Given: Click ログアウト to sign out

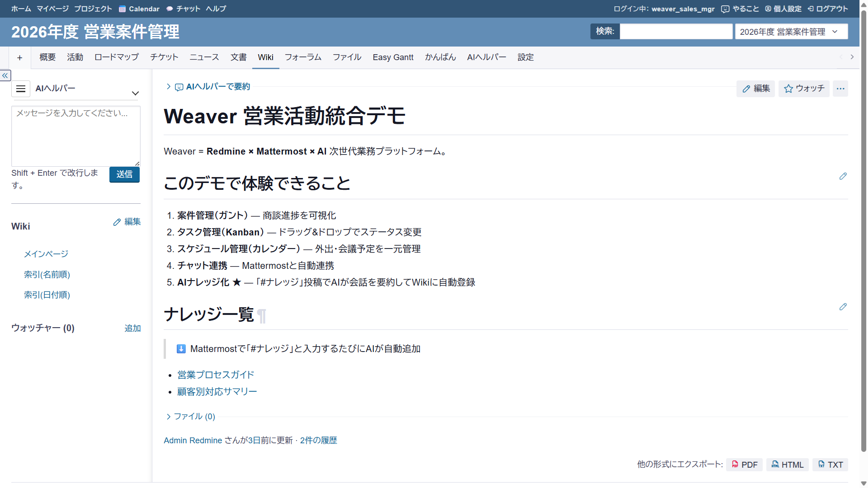Looking at the screenshot, I should tap(828, 9).
